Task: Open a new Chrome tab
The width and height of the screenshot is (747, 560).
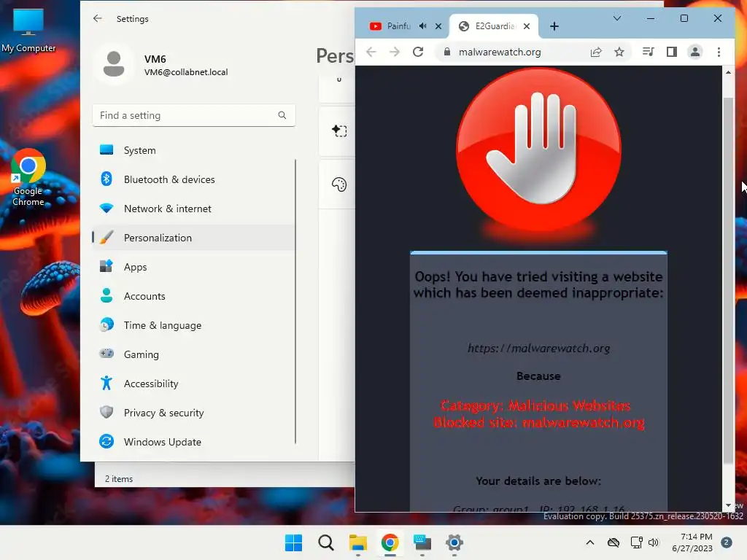Action: coord(554,26)
